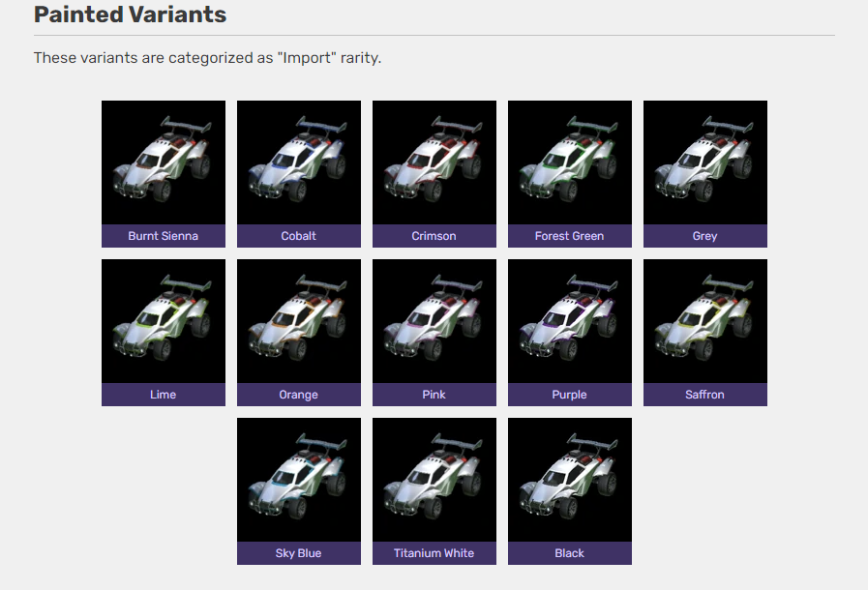Click the Saffron caption label
The image size is (868, 590).
click(704, 395)
